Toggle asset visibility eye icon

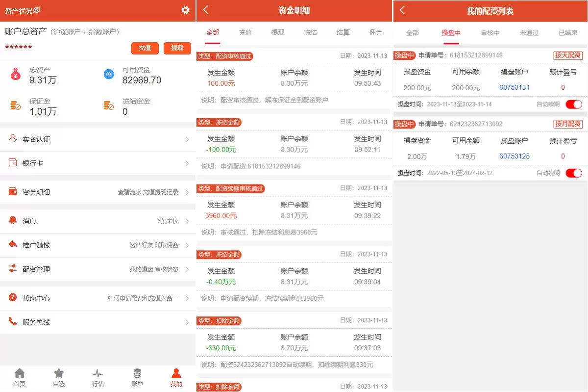pyautogui.click(x=37, y=10)
